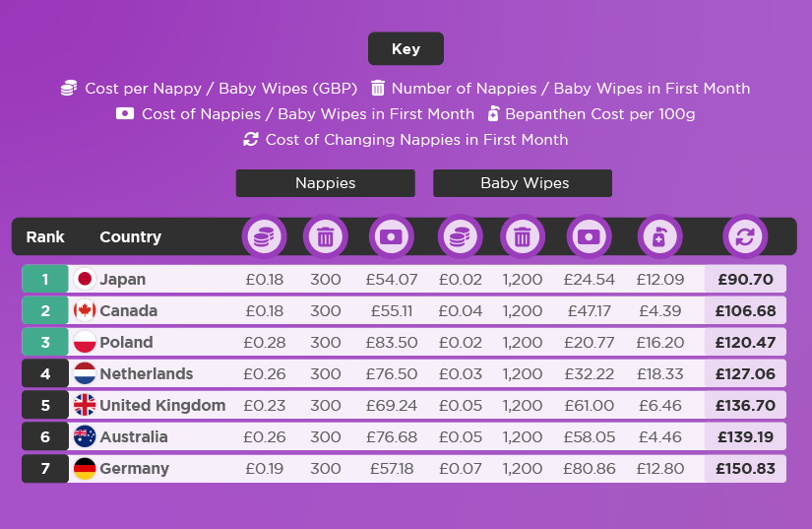The image size is (812, 529).
Task: Click the Japan flag icon
Action: [85, 279]
